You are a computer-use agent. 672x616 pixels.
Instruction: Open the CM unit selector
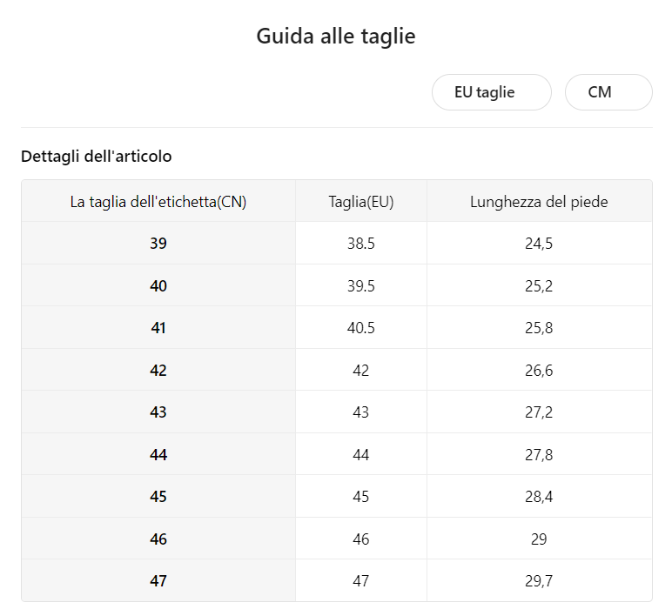[608, 92]
